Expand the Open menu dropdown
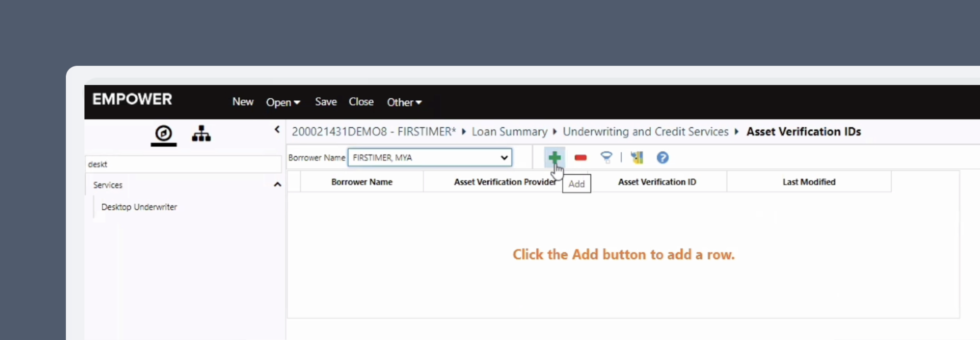980x340 pixels. [283, 102]
